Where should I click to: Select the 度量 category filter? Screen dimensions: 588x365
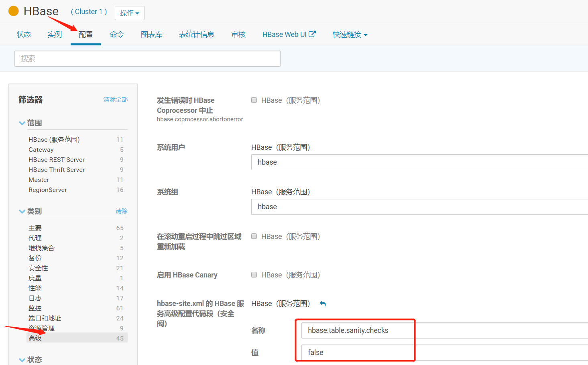[35, 278]
